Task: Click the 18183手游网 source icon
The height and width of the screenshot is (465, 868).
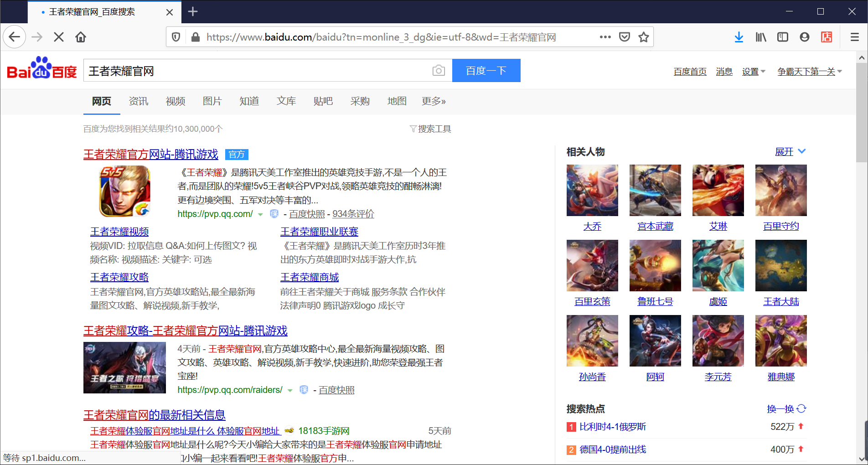Action: click(x=289, y=431)
